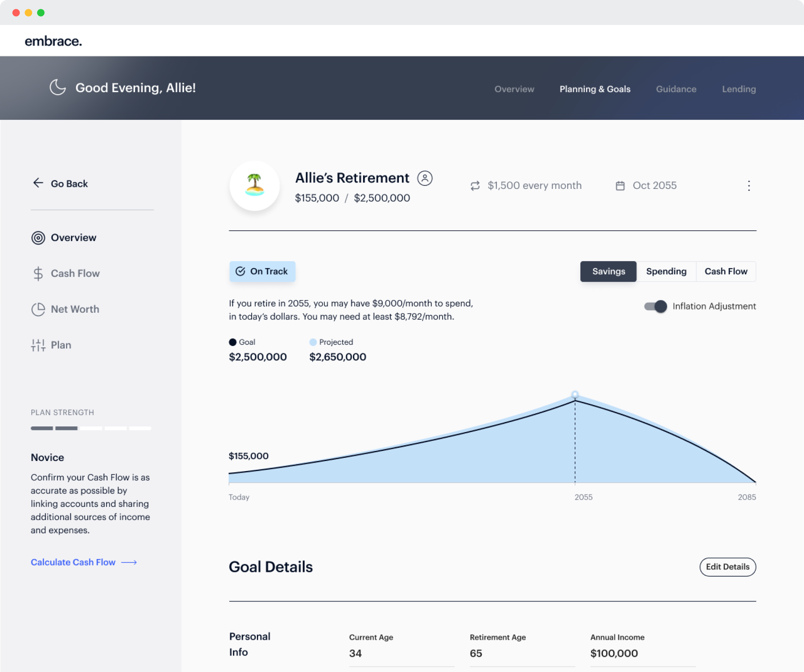Click the Edit Details button
Screen dimensions: 804x672
click(x=727, y=567)
